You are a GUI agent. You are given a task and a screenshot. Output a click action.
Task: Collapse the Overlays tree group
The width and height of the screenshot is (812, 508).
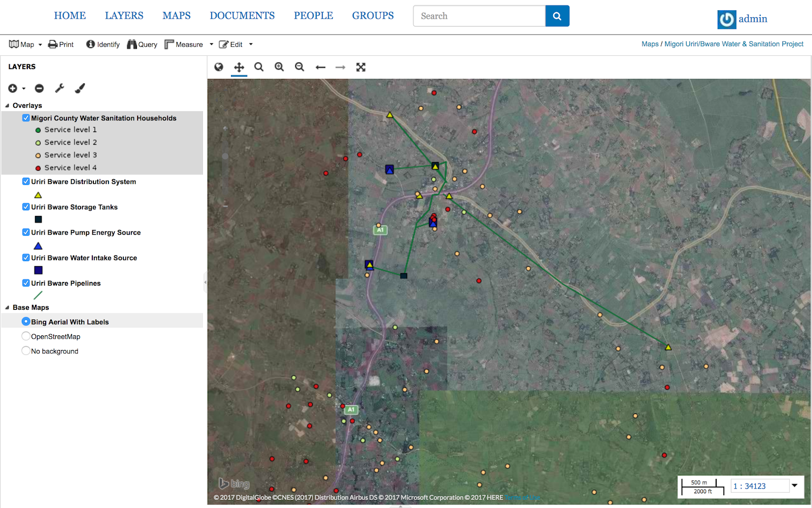tap(7, 106)
